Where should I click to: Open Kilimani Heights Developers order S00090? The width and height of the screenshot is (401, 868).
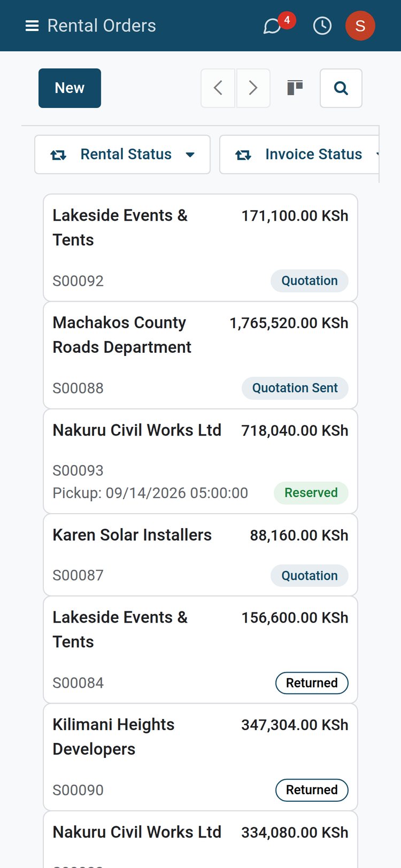point(200,757)
